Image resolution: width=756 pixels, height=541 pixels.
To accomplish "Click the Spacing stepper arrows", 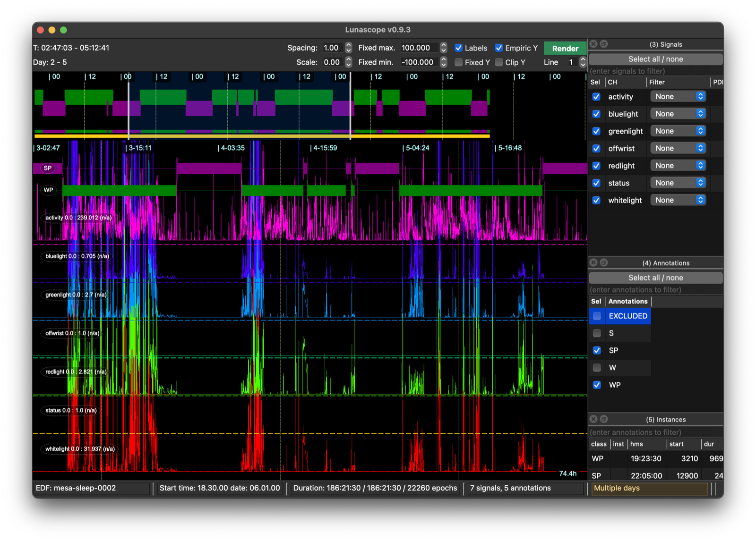I will 349,48.
